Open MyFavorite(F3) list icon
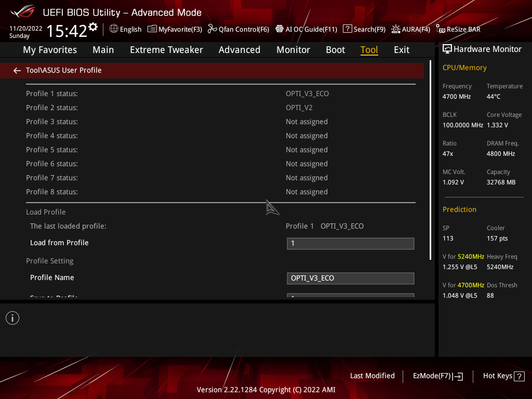The image size is (532, 399). 152,29
